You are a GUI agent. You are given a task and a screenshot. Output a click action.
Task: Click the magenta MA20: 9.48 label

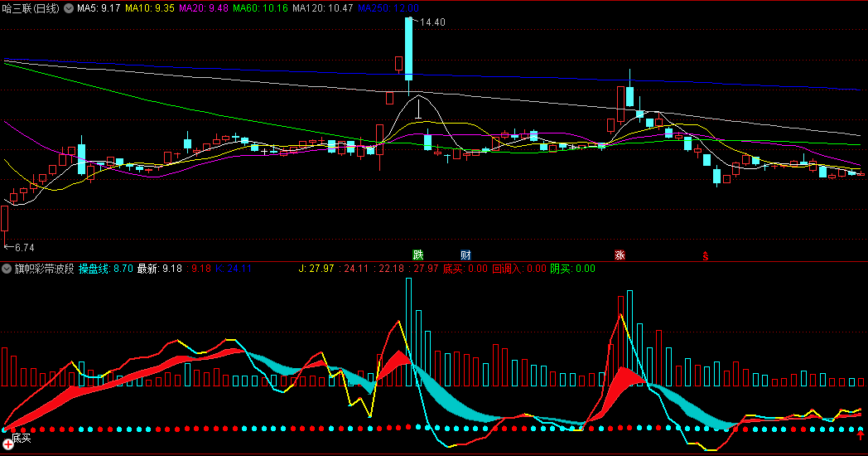tap(204, 8)
